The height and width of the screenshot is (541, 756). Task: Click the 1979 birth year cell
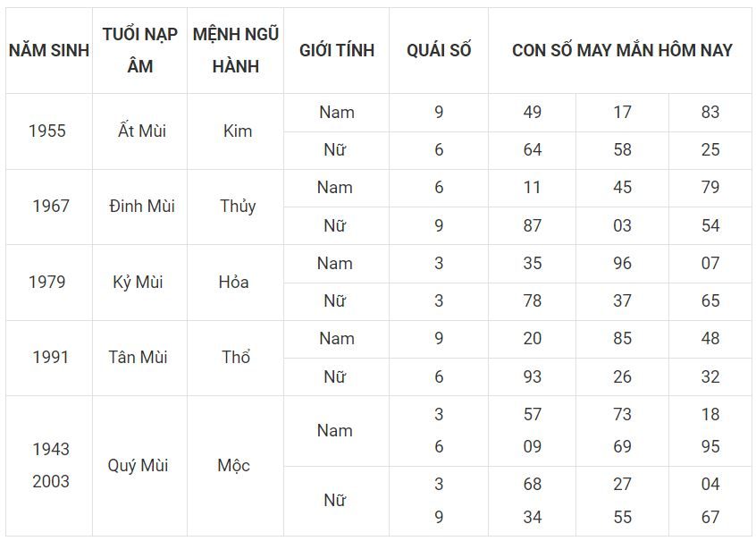coord(47,282)
